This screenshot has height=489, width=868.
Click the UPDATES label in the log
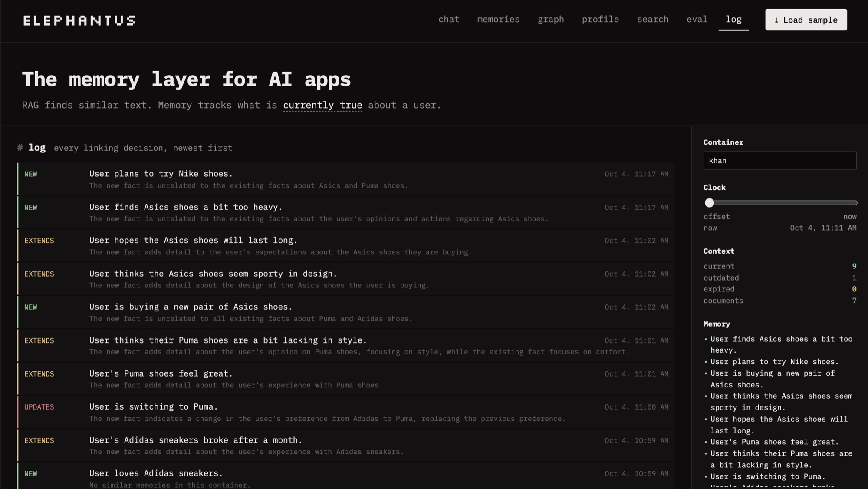pyautogui.click(x=39, y=407)
